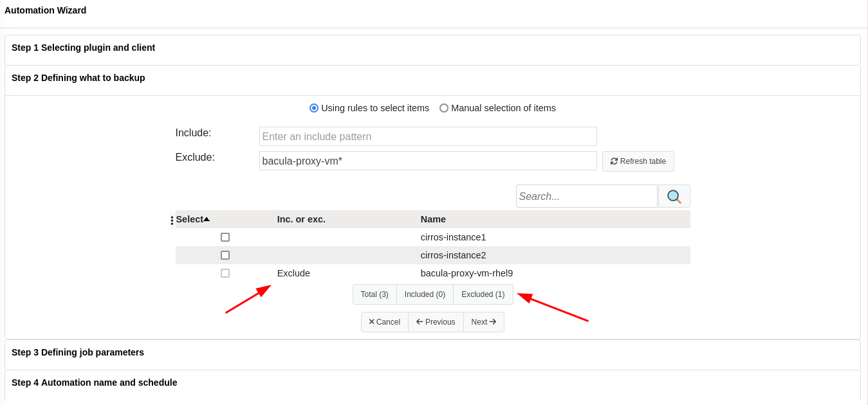Filter by Excluded (1) tab
This screenshot has height=405, width=868.
[483, 294]
